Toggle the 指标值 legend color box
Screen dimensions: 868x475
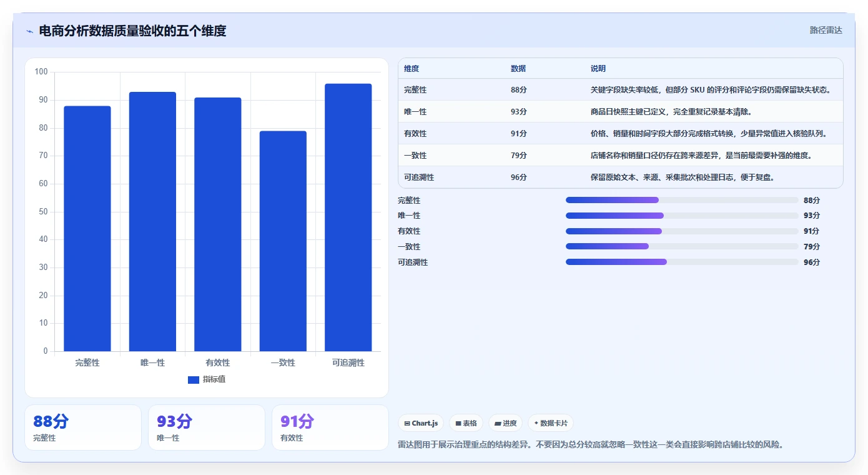[194, 379]
